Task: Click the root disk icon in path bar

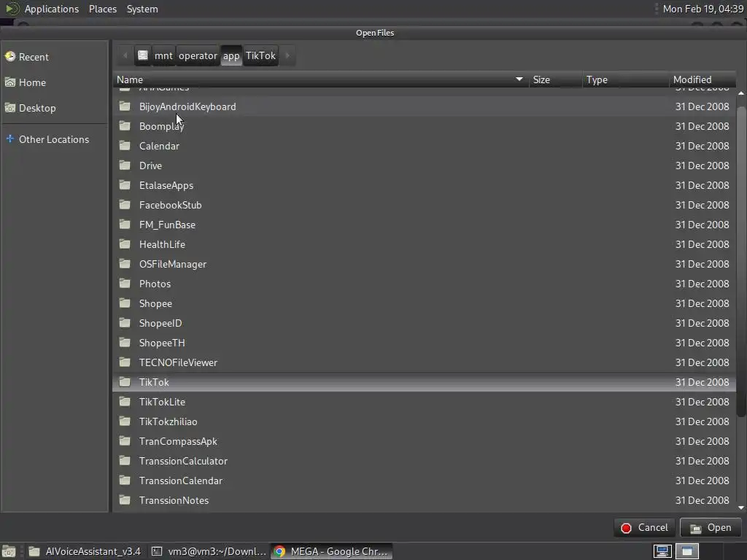Action: click(x=143, y=55)
